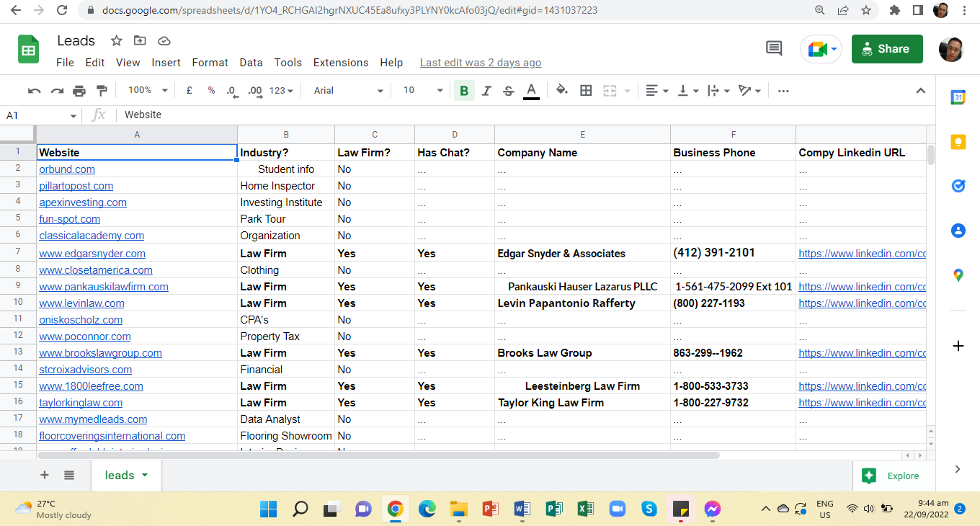Screen dimensions: 980x526
Task: Activate the Paint format roller
Action: [x=102, y=91]
